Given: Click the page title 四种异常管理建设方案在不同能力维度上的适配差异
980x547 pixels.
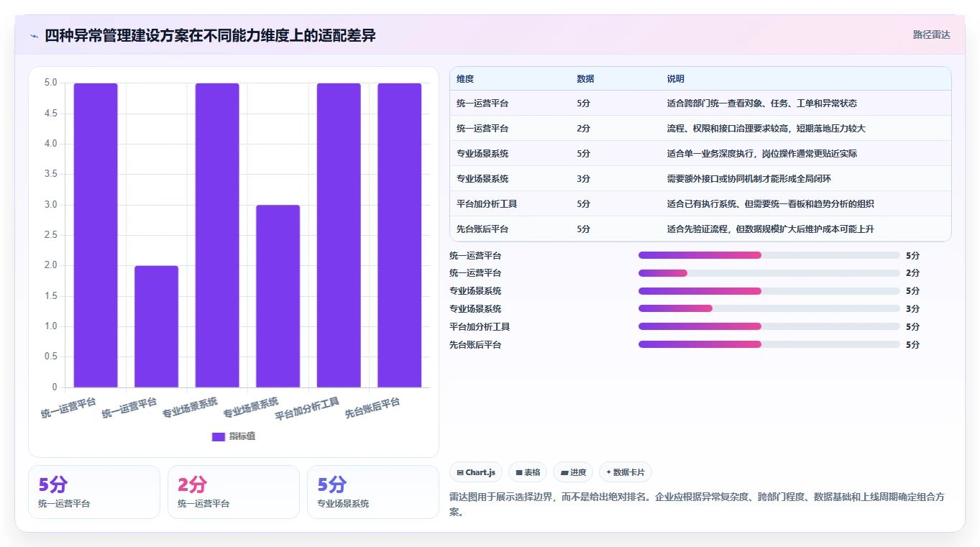Looking at the screenshot, I should click(x=210, y=35).
